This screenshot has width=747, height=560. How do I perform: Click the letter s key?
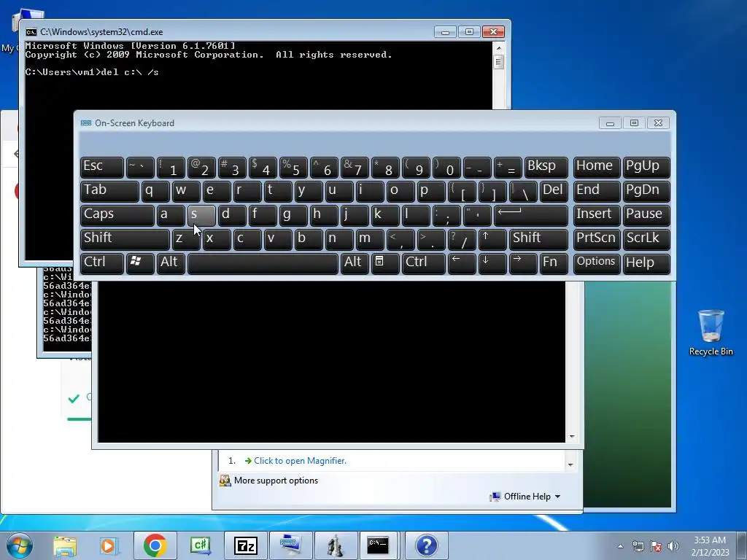coord(201,215)
